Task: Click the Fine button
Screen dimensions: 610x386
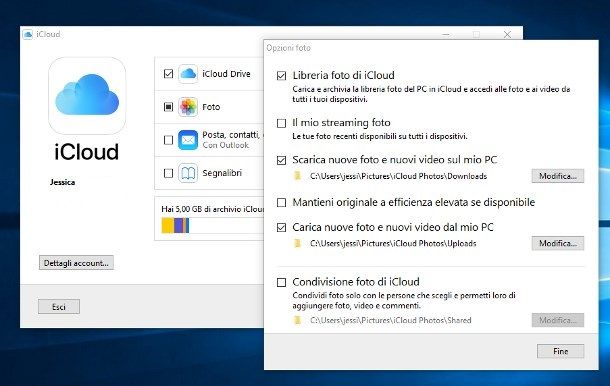Action: tap(561, 351)
